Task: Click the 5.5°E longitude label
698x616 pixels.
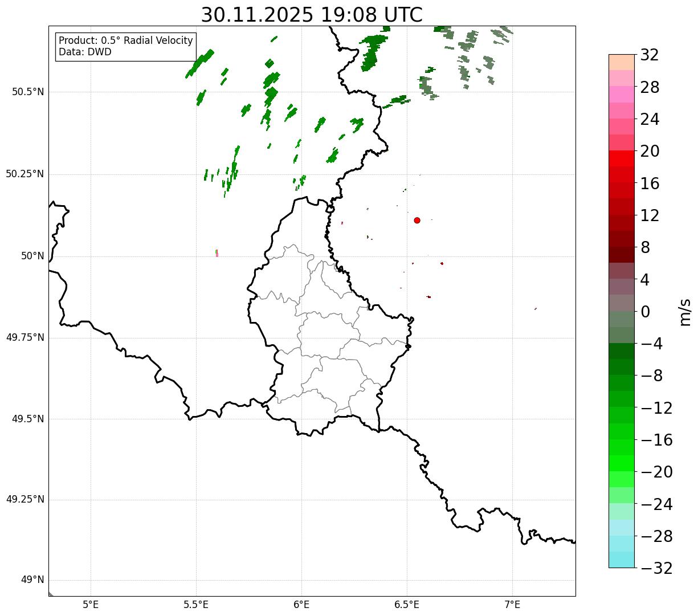Action: [196, 605]
